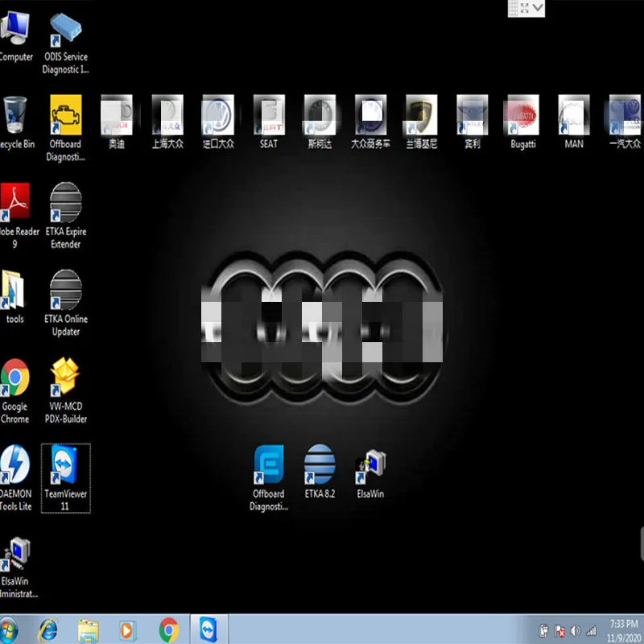Viewport: 644px width, 644px height.
Task: Open network signal tray icon
Action: pos(591,630)
